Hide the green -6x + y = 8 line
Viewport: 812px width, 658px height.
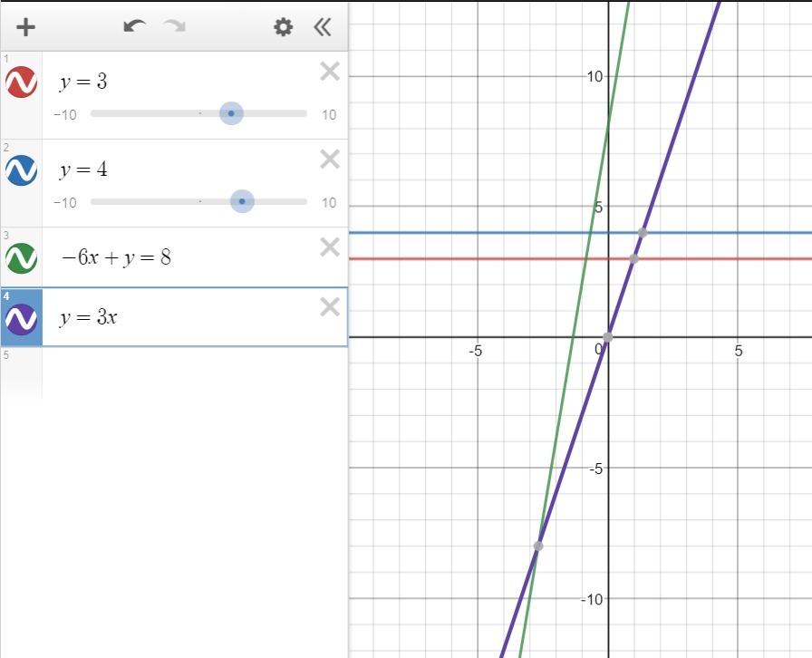point(21,258)
